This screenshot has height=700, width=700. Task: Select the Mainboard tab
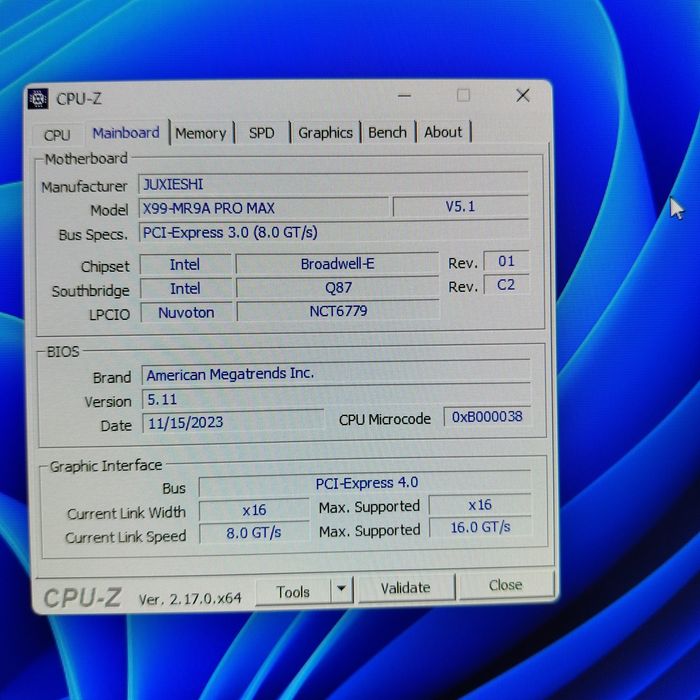pyautogui.click(x=126, y=133)
